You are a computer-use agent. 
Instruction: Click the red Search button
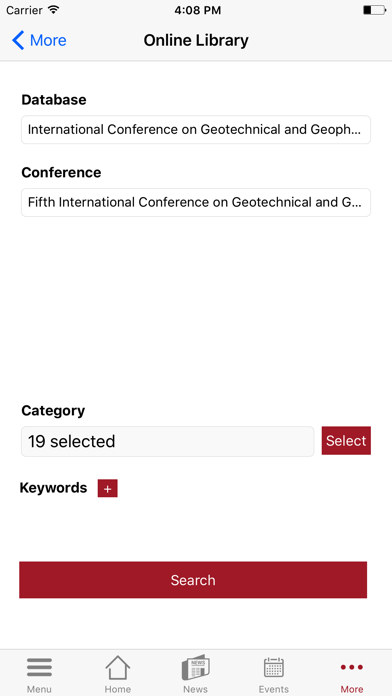[193, 580]
